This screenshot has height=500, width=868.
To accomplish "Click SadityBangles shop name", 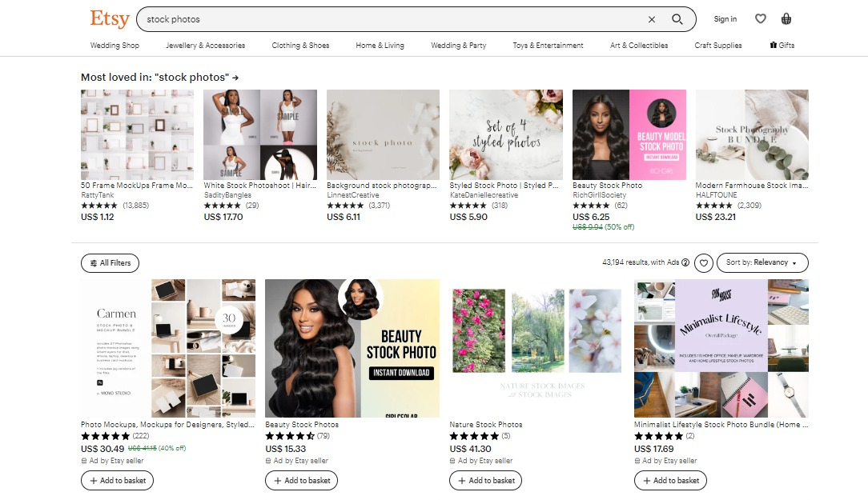I will 227,195.
